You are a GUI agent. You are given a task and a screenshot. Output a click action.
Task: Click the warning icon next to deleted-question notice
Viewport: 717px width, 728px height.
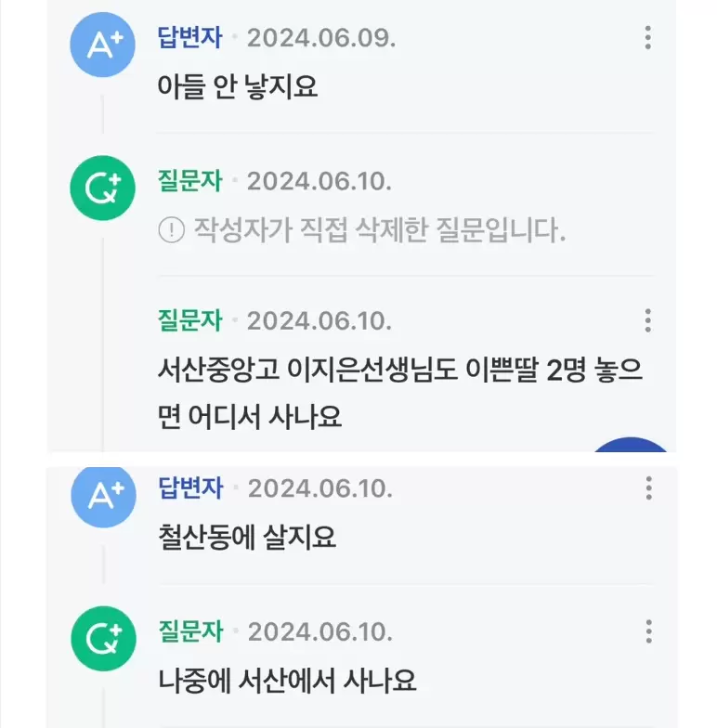point(171,230)
